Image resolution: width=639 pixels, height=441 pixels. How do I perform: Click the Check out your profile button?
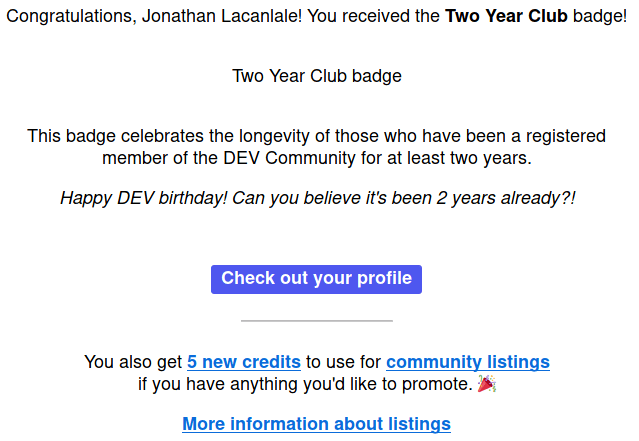pos(316,279)
